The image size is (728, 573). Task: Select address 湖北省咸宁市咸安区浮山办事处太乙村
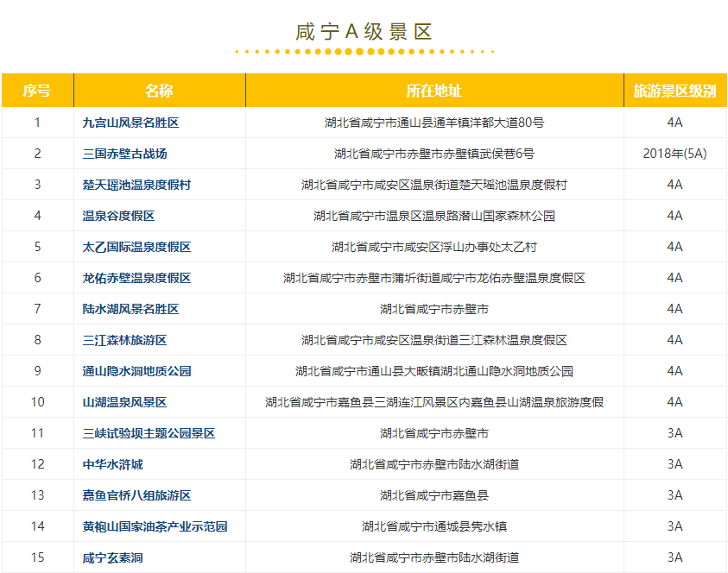pos(434,247)
